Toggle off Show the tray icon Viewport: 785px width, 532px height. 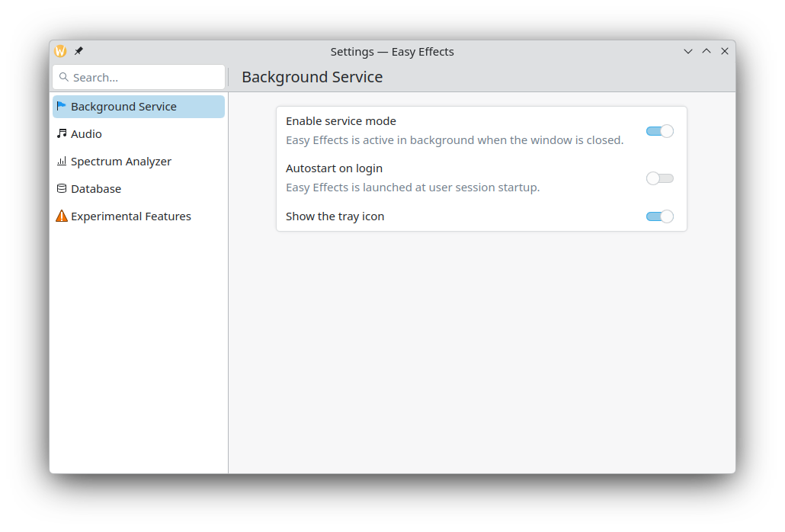click(659, 216)
